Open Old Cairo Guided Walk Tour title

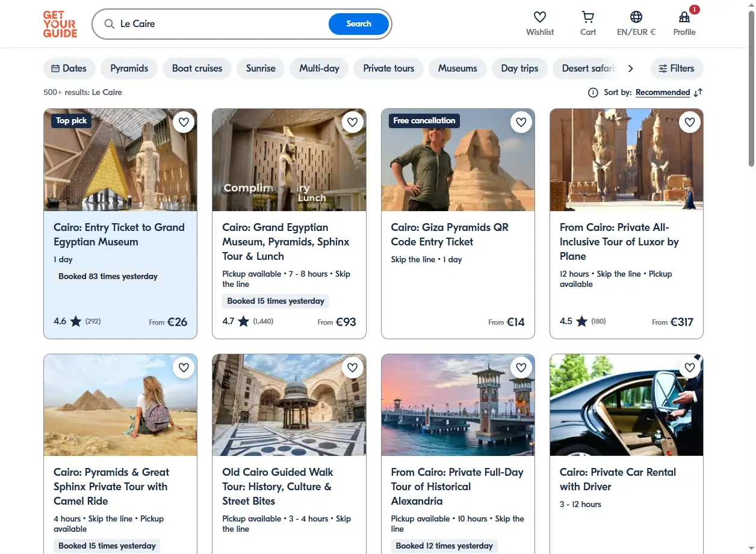[277, 487]
